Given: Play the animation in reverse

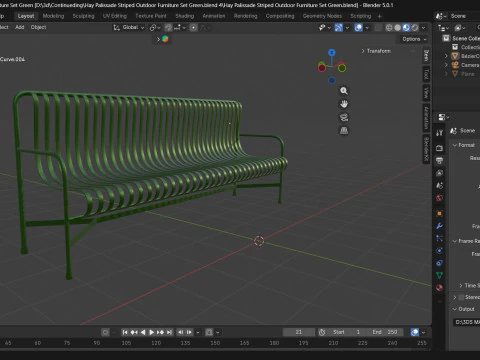Looking at the screenshot, I should coord(143,332).
